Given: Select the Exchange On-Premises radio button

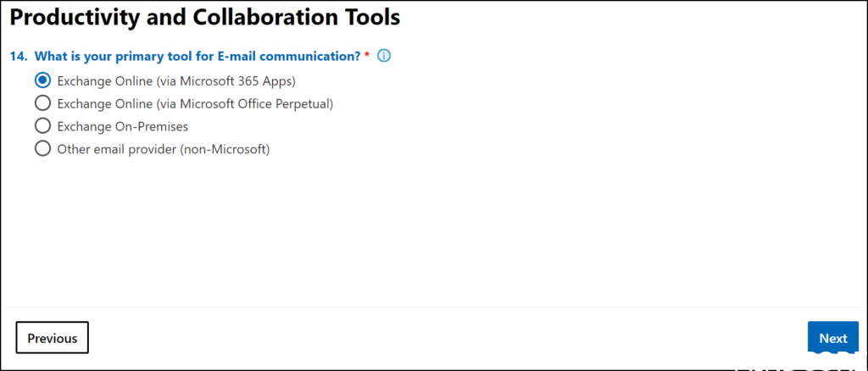Looking at the screenshot, I should (42, 126).
